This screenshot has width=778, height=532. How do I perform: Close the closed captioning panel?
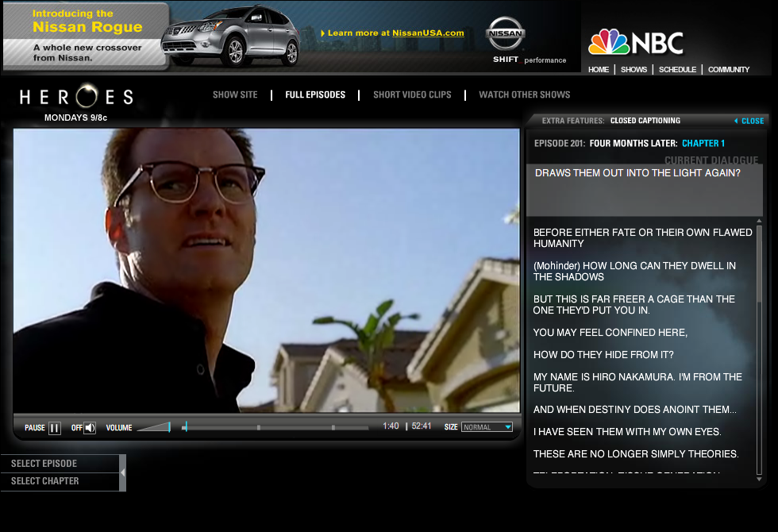click(749, 121)
